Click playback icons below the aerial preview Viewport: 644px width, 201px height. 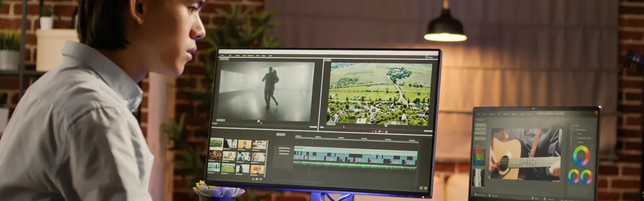pos(380,131)
